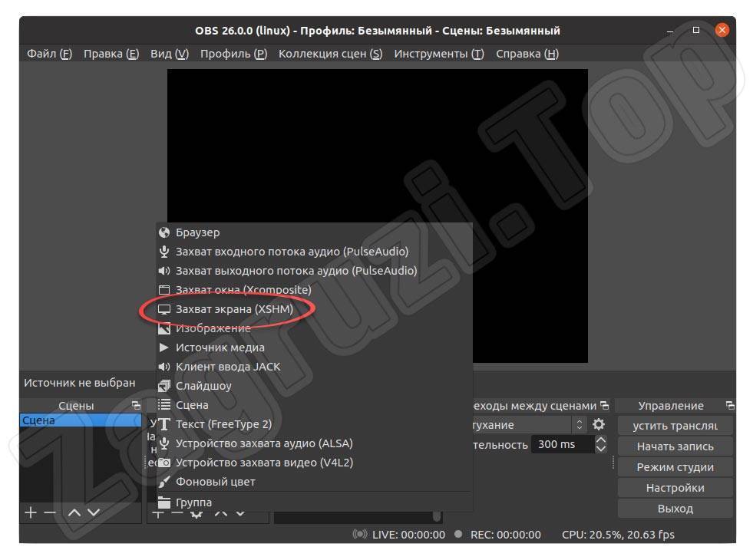Move scene down with arrow icon
The width and height of the screenshot is (753, 560).
click(94, 512)
